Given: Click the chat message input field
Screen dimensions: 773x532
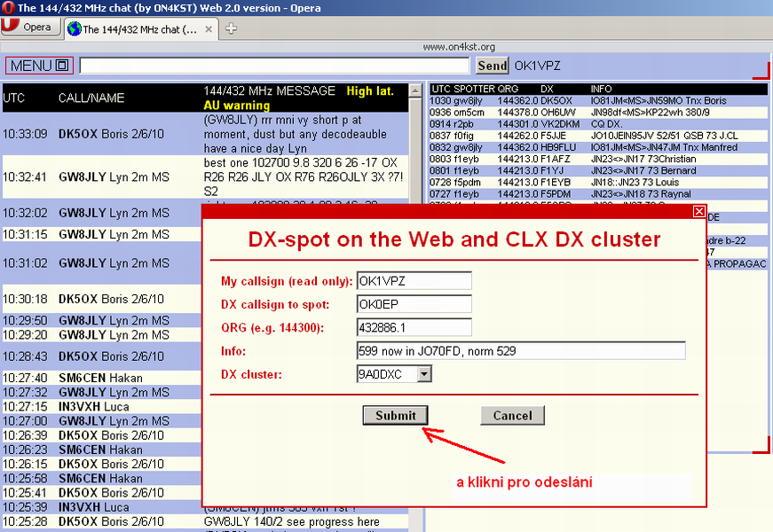Looking at the screenshot, I should (273, 66).
